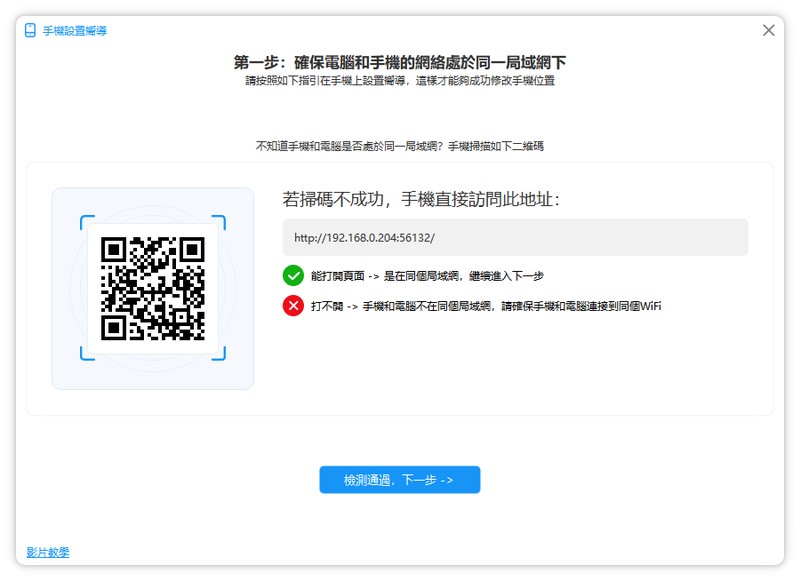Viewport: 800px width, 581px height.
Task: Click the phone icon in title bar
Action: pos(30,31)
